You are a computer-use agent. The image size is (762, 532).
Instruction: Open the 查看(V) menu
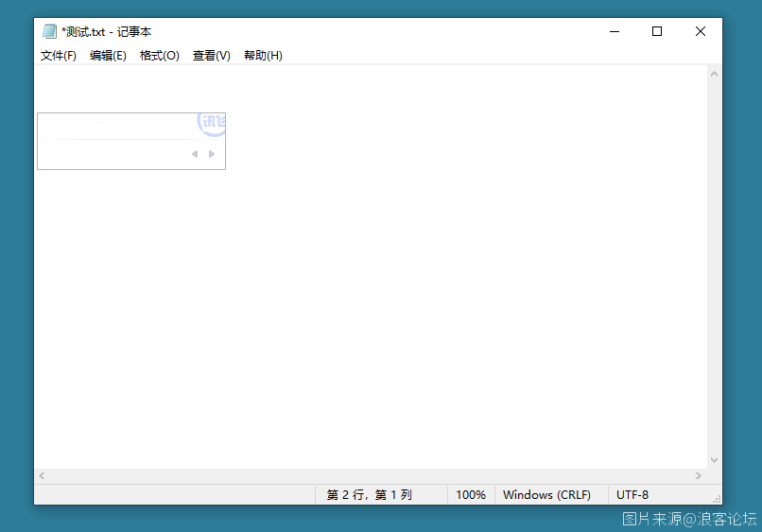tap(211, 56)
